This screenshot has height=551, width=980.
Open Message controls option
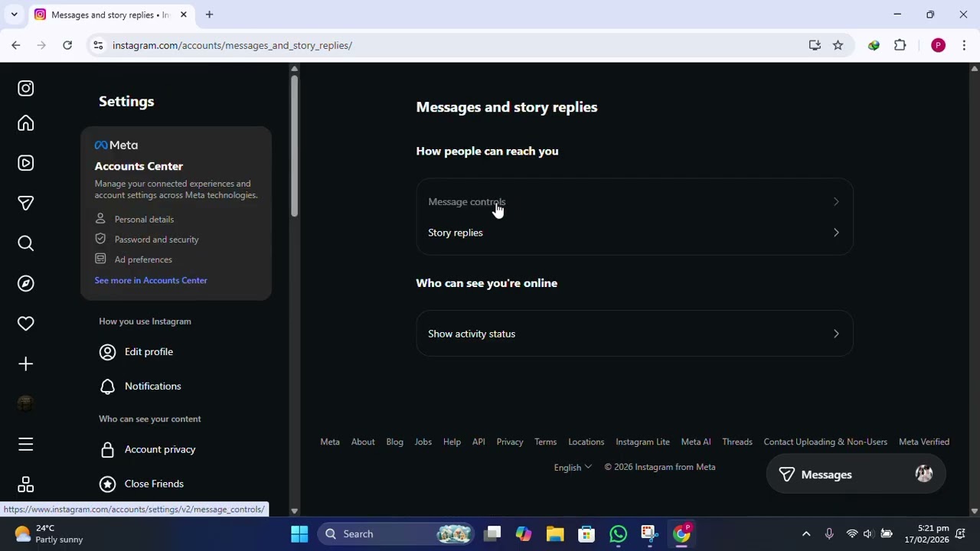pyautogui.click(x=635, y=202)
